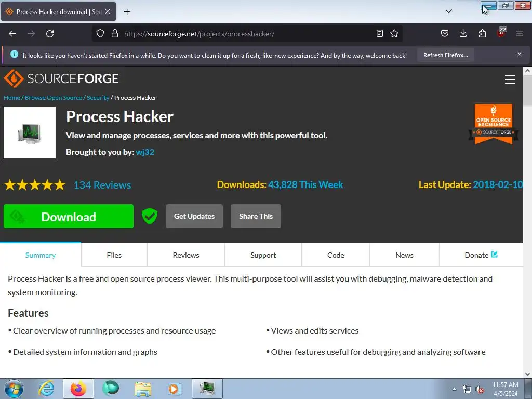Open the SourceForge hamburger menu

click(x=510, y=79)
